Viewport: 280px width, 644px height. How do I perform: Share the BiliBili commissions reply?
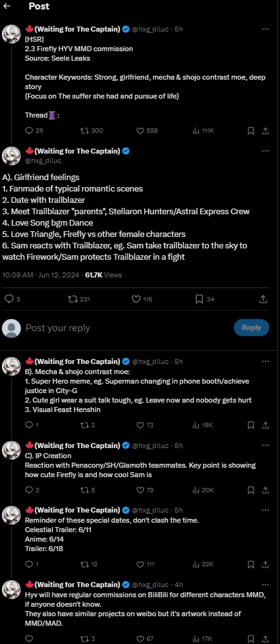[x=265, y=639]
